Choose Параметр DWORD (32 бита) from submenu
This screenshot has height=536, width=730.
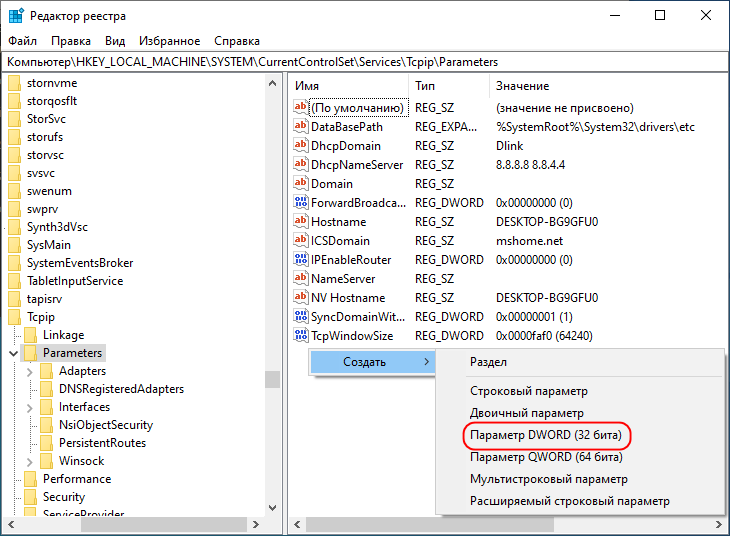pos(546,435)
